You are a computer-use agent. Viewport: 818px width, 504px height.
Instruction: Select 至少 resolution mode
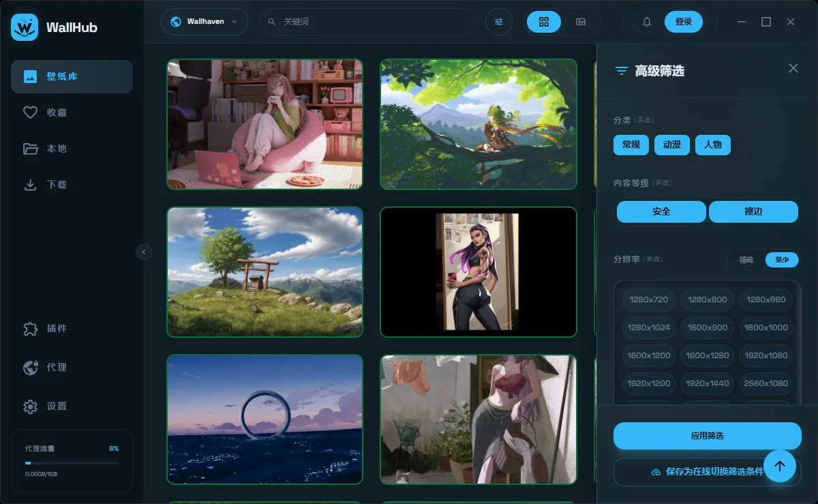coord(781,259)
